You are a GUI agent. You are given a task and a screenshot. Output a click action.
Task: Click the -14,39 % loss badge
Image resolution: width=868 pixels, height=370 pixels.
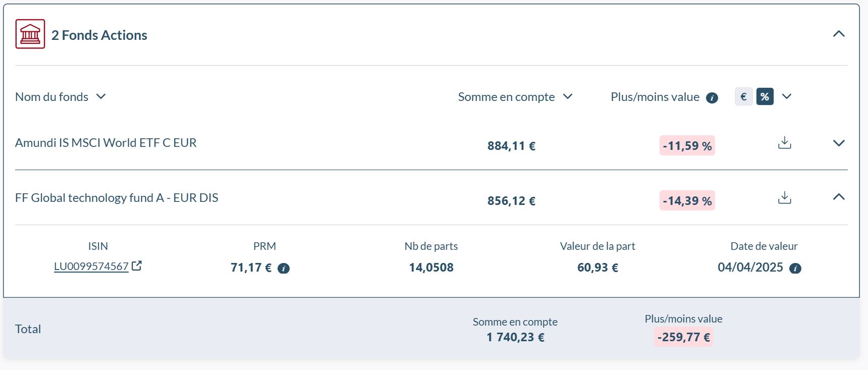[687, 201]
